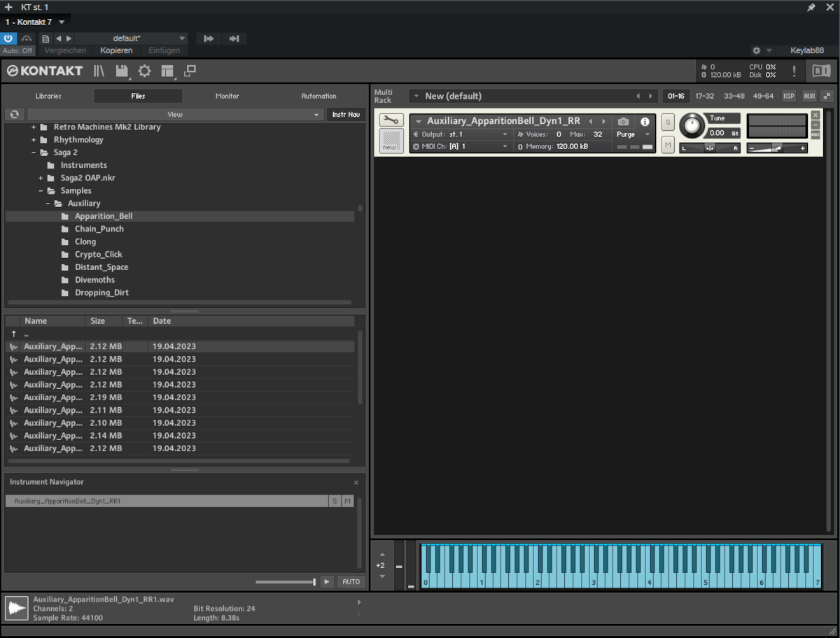Open the default* preset dropdown
The image size is (840, 638).
pos(131,38)
